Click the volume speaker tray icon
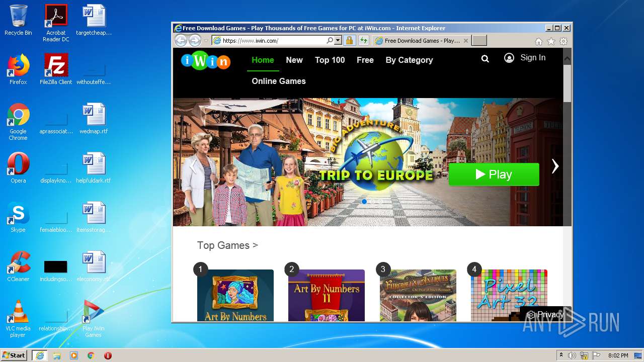This screenshot has width=644, height=362. [572, 355]
